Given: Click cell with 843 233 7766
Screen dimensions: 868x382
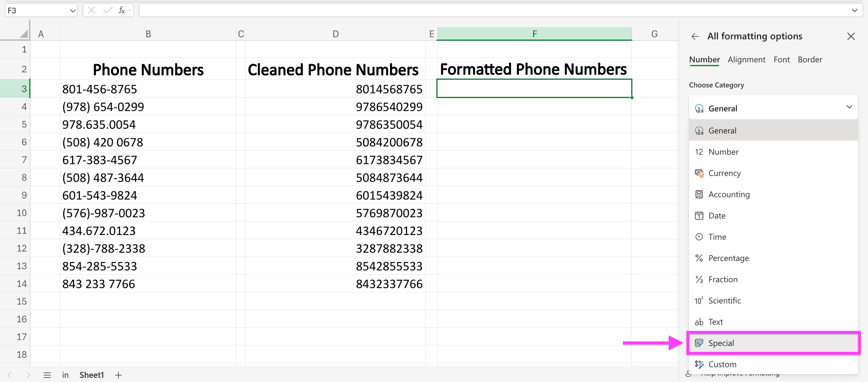Looking at the screenshot, I should tap(148, 283).
